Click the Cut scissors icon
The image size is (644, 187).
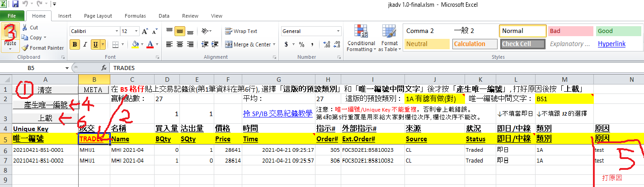25,28
